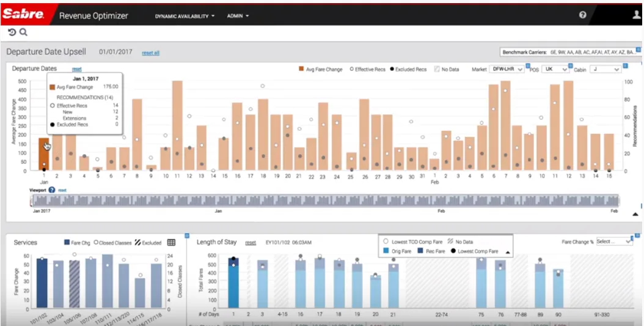Select the Jan 8 departure date bar
644x326 pixels.
click(137, 135)
